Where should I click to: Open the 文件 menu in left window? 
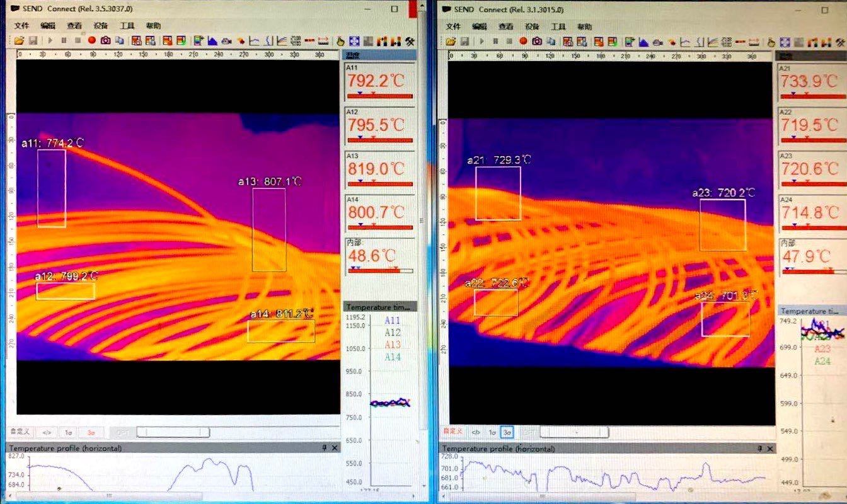pos(21,26)
